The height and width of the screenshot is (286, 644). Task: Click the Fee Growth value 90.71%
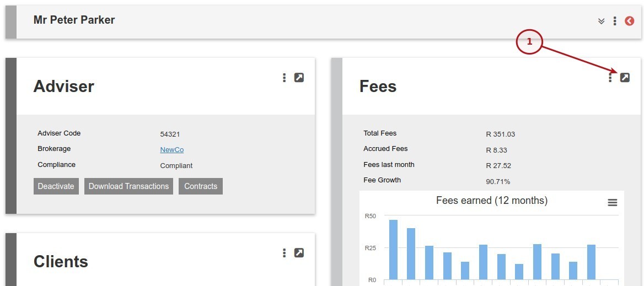point(498,181)
